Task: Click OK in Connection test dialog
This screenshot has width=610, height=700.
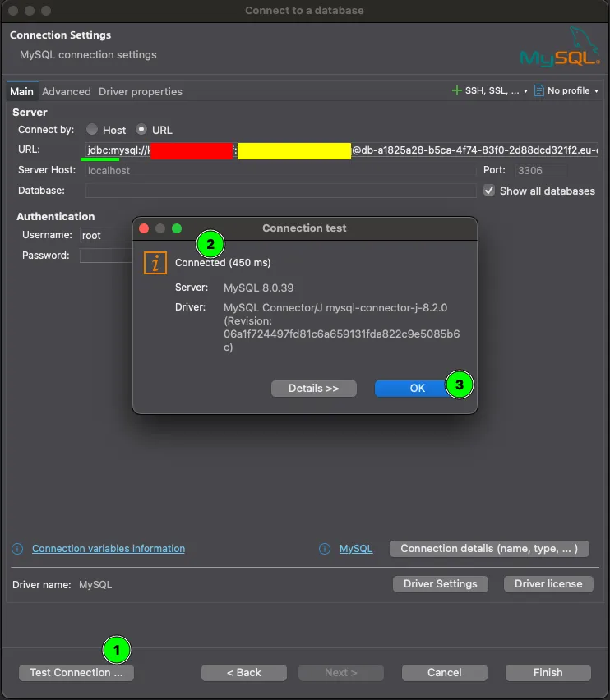Action: point(417,388)
